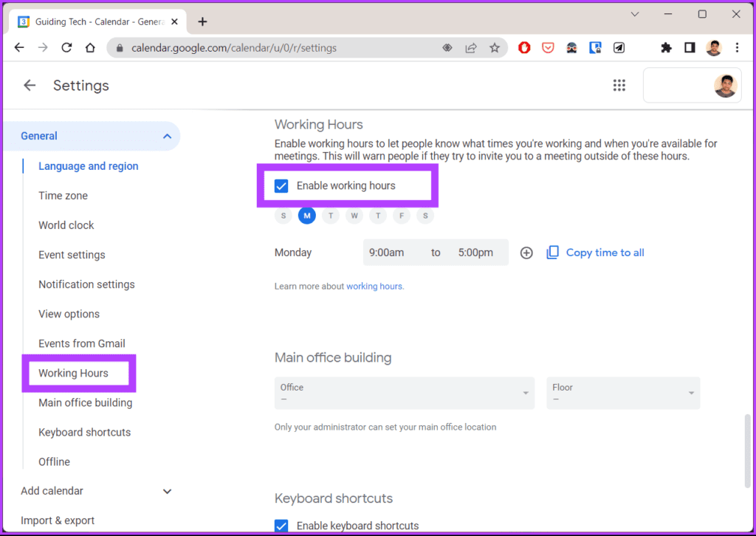Open Keyboard shortcuts in sidebar
Image resolution: width=756 pixels, height=536 pixels.
tap(84, 433)
